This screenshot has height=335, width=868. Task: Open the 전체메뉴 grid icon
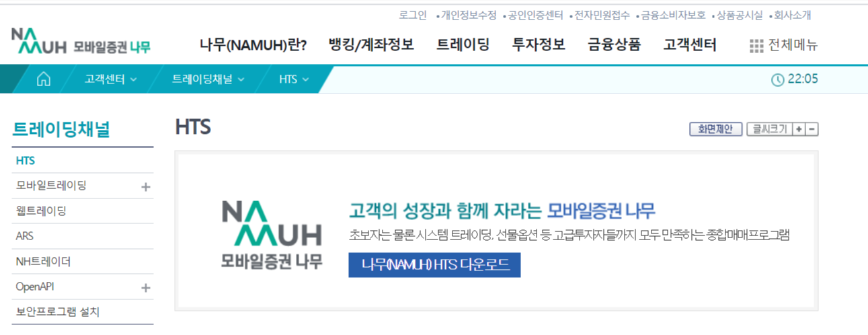(756, 46)
